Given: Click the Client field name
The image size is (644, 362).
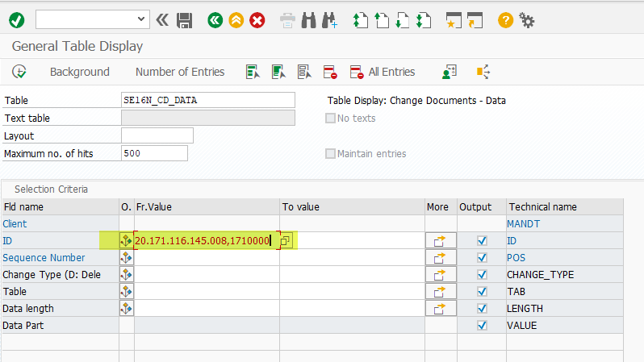Looking at the screenshot, I should coord(15,223).
